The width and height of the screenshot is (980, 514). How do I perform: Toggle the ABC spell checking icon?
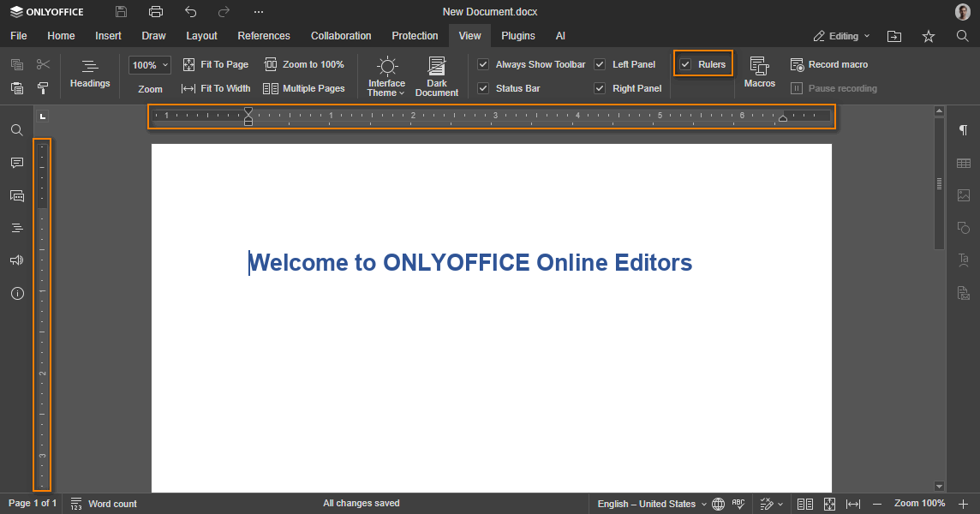[x=738, y=504]
